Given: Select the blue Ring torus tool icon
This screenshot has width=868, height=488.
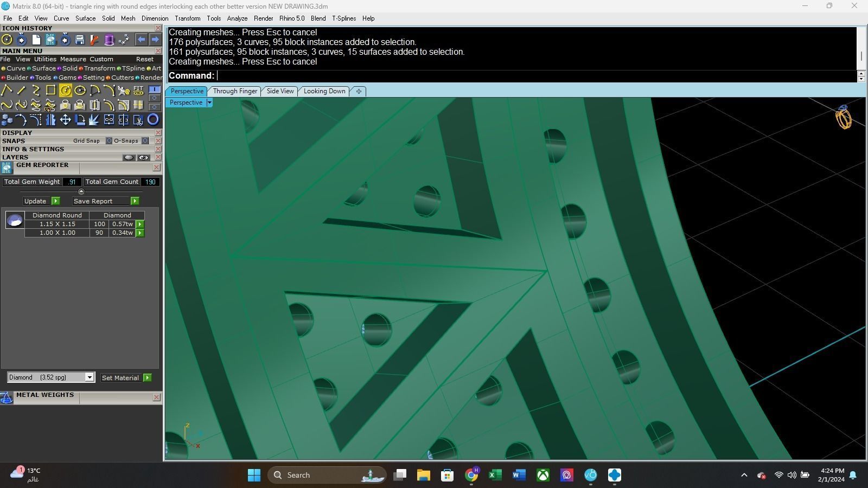Looking at the screenshot, I should click(153, 119).
